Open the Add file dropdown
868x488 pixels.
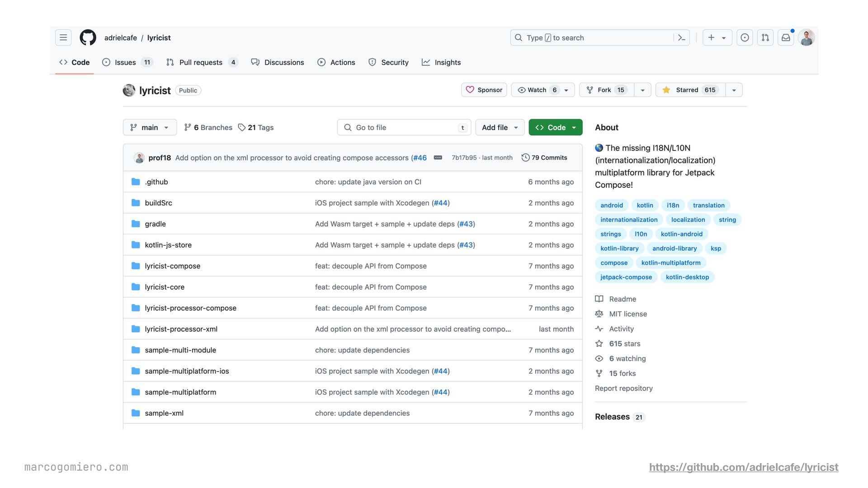coord(500,127)
